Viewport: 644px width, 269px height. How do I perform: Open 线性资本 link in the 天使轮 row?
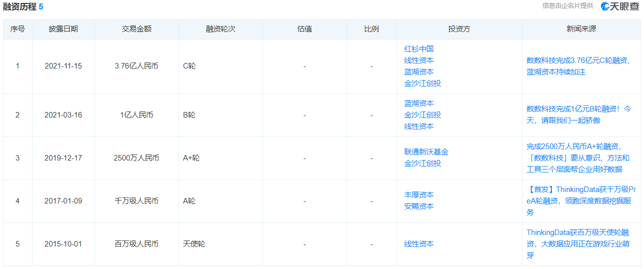[419, 244]
